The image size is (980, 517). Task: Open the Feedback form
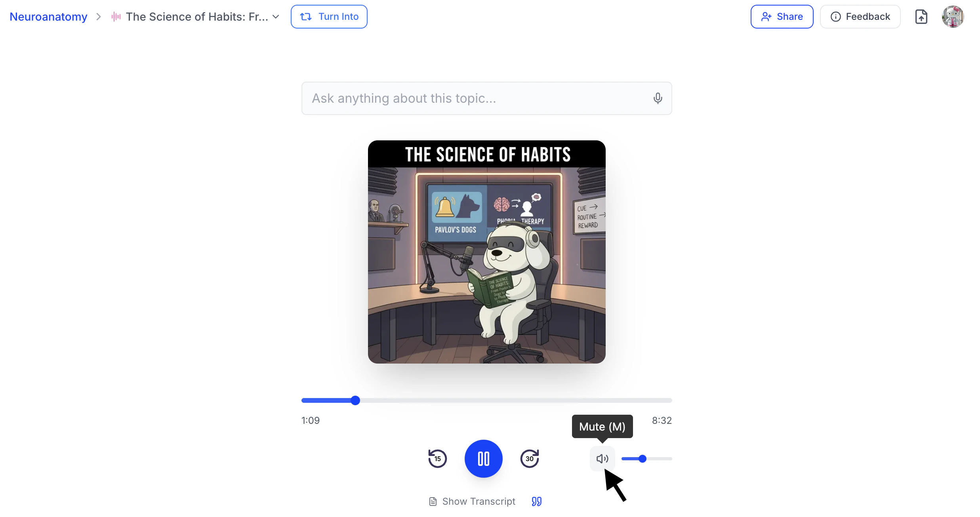tap(860, 17)
